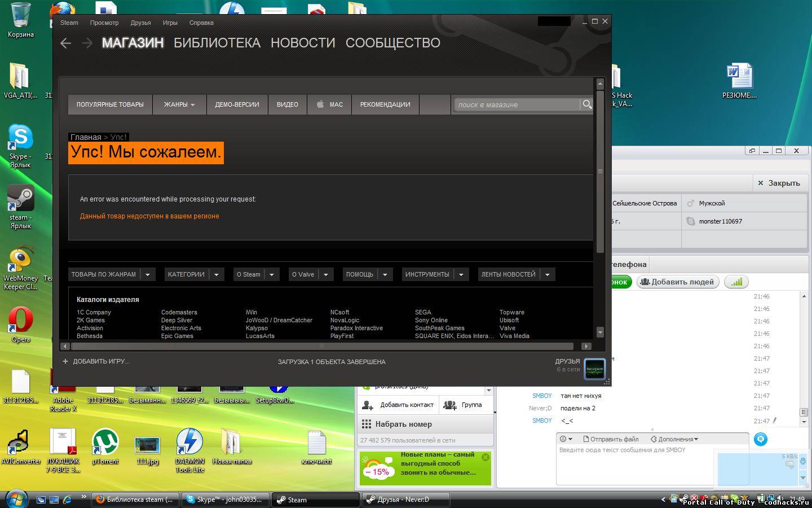
Task: Open the ЛУКАШИК PDF desktop icon
Action: pyautogui.click(x=63, y=450)
